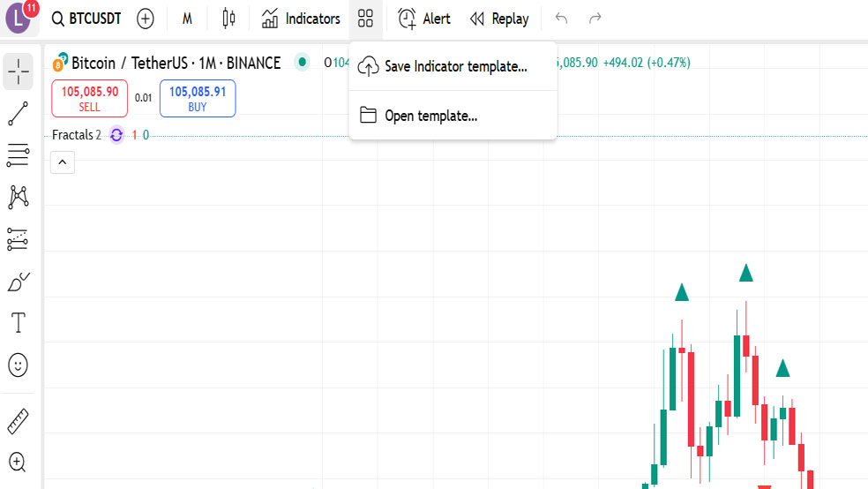Add symbol to compare with plus icon
Viewport: 868px width, 489px height.
pyautogui.click(x=145, y=19)
